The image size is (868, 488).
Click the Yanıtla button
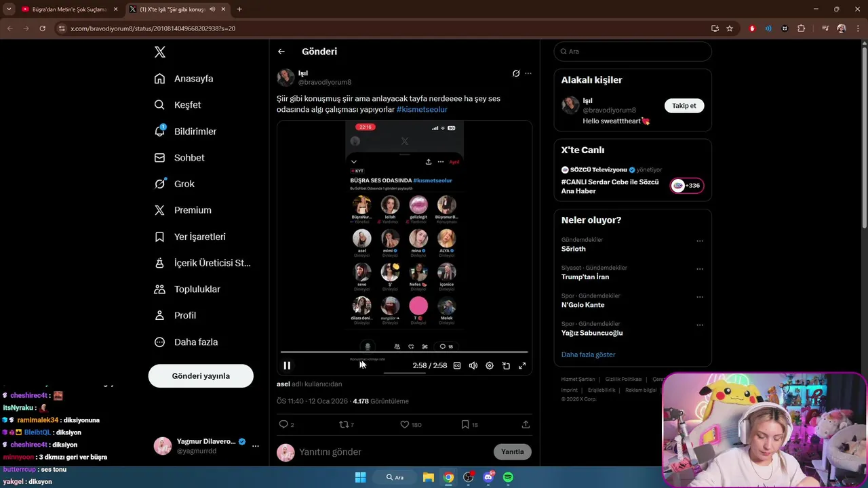[513, 452]
